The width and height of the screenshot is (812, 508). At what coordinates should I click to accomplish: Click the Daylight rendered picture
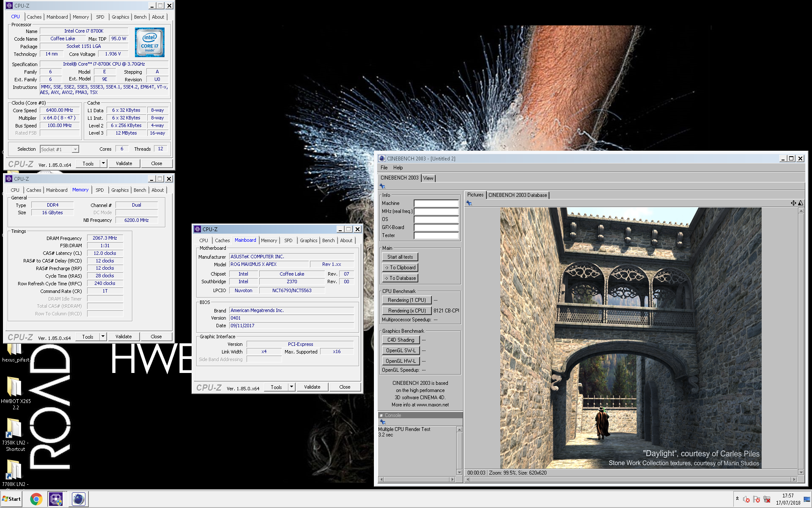tap(631, 338)
